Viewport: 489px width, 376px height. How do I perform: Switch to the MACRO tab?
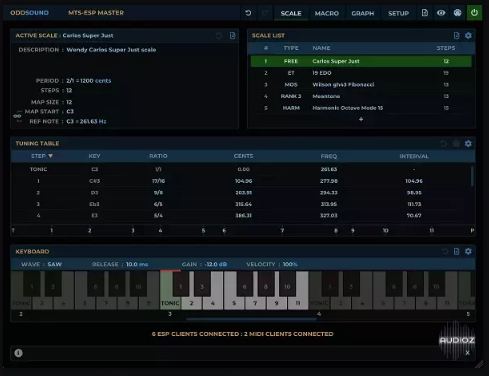[x=327, y=13]
